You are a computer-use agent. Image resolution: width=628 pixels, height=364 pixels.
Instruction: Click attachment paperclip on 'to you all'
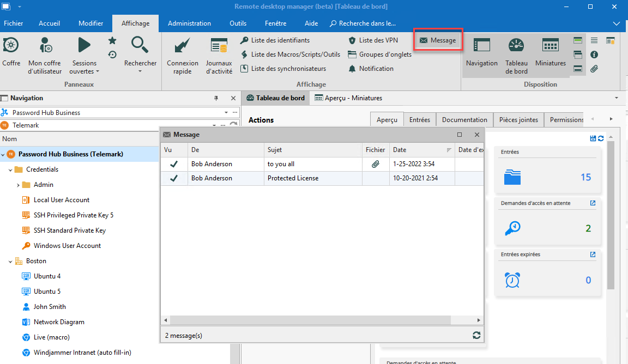pos(376,164)
